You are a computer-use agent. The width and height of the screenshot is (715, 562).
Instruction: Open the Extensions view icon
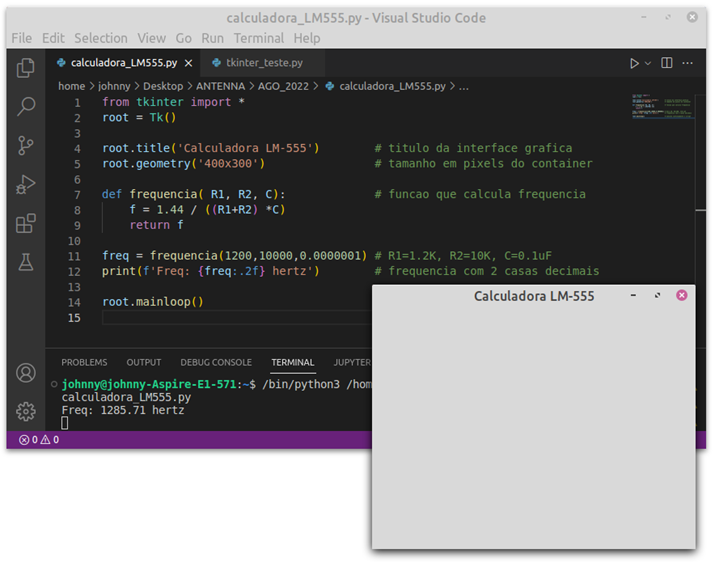click(26, 224)
